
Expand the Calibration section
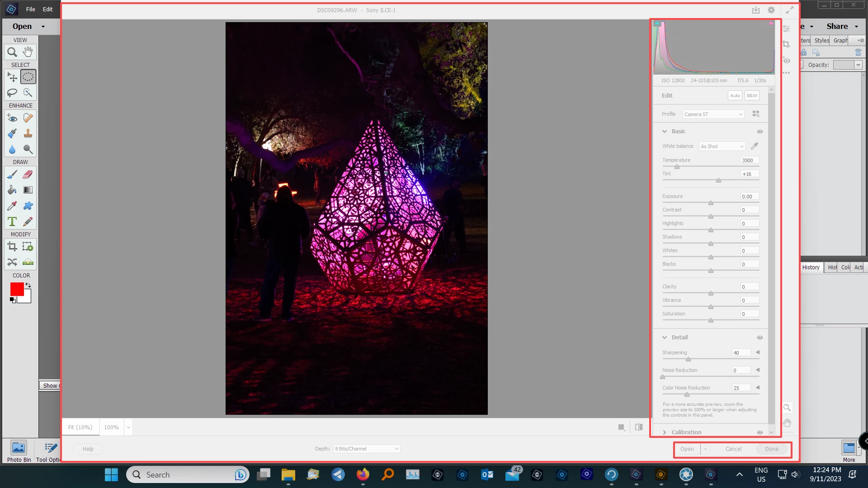[665, 432]
